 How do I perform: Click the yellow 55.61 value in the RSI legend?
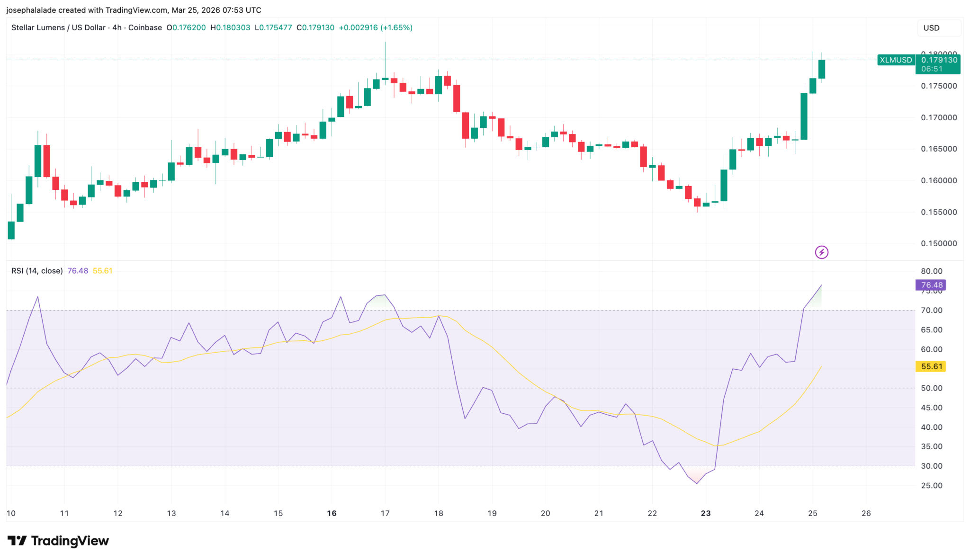tap(102, 271)
